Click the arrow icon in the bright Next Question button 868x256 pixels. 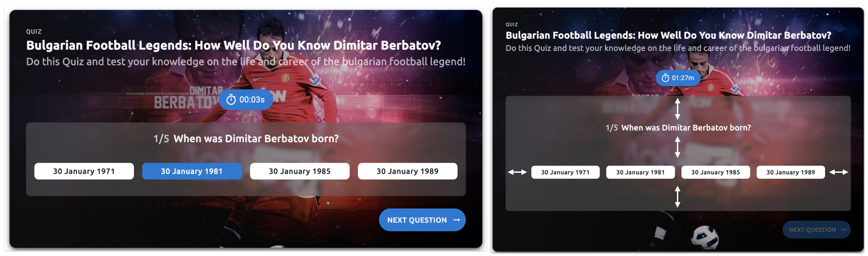click(457, 220)
